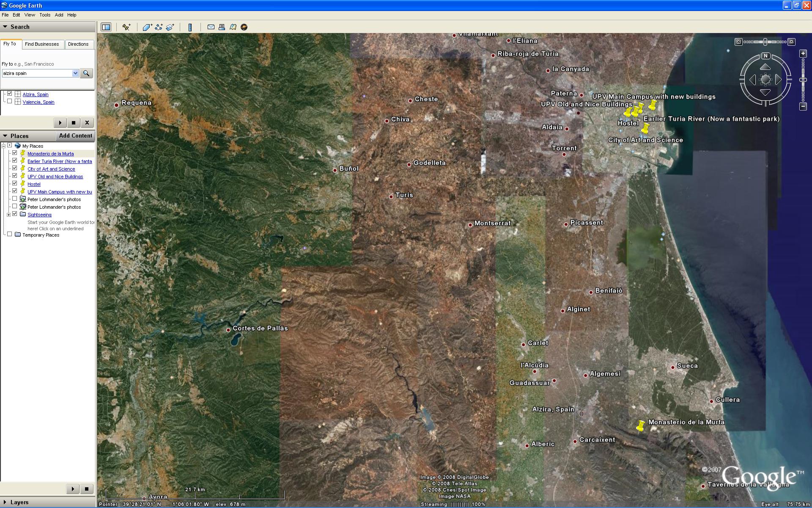This screenshot has width=812, height=508.
Task: Open Alzira, Spain search result link
Action: [36, 94]
